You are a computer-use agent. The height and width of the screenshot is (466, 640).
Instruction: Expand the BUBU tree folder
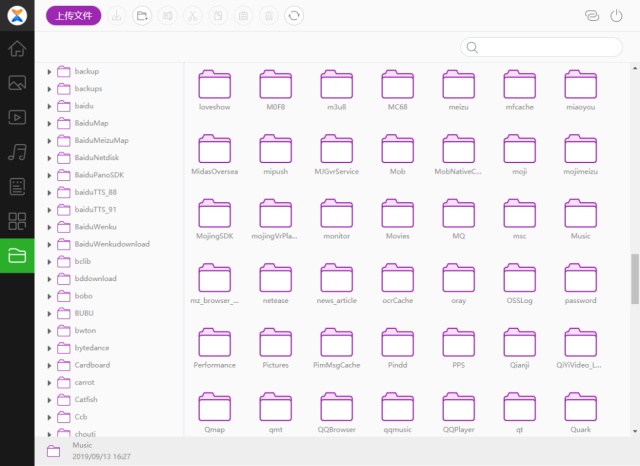[x=49, y=314]
